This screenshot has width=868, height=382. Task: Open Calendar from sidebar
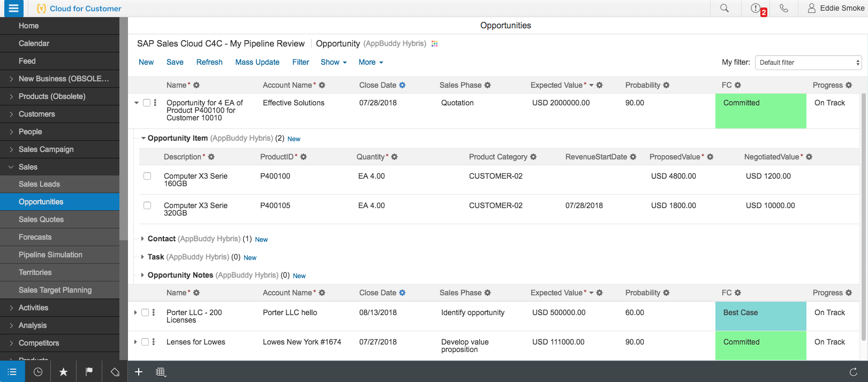pos(59,43)
